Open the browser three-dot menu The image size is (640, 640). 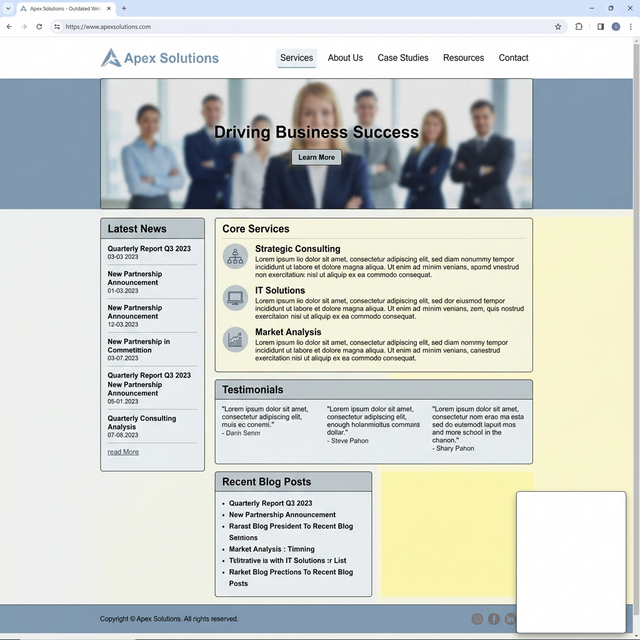631,27
